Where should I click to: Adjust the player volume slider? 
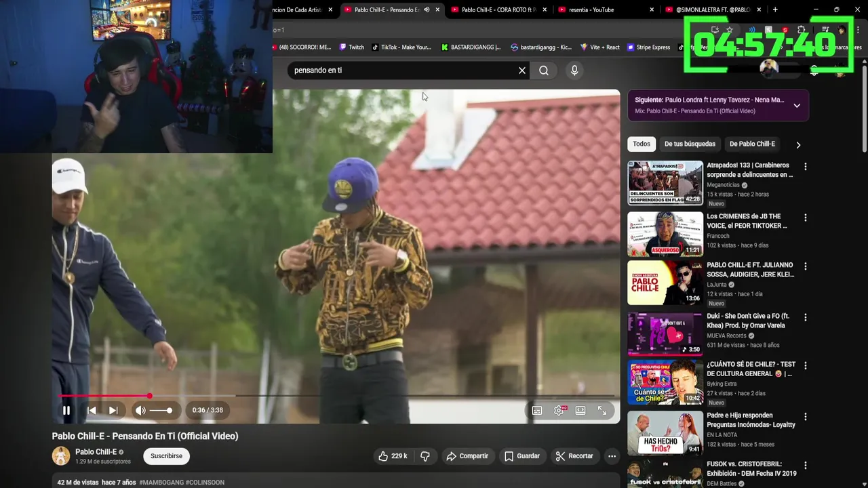click(x=161, y=410)
